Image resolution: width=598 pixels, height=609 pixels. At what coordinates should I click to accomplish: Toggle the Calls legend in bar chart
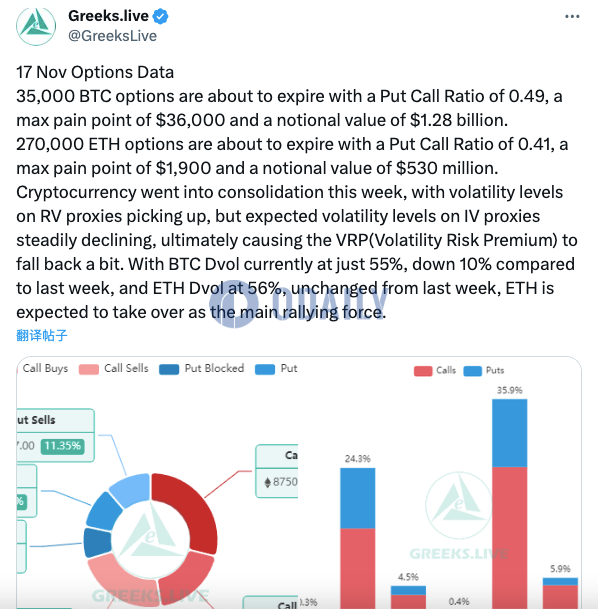click(435, 371)
